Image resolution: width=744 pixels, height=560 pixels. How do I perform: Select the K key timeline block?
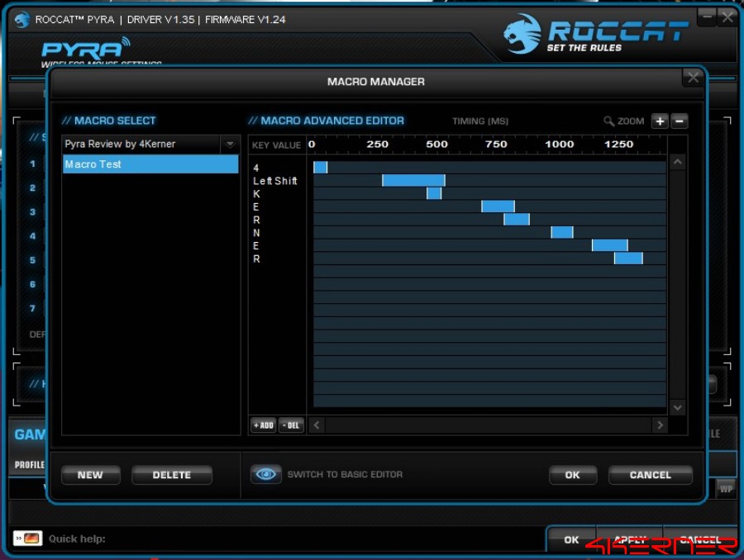pos(434,193)
